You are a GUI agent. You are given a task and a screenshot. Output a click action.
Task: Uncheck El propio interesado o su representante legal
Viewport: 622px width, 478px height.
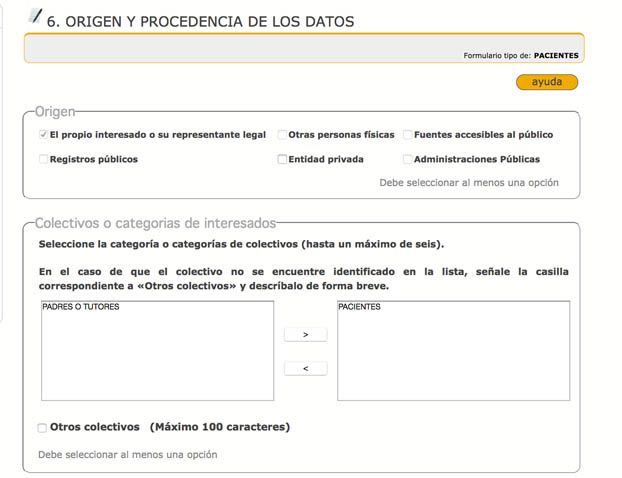point(43,135)
